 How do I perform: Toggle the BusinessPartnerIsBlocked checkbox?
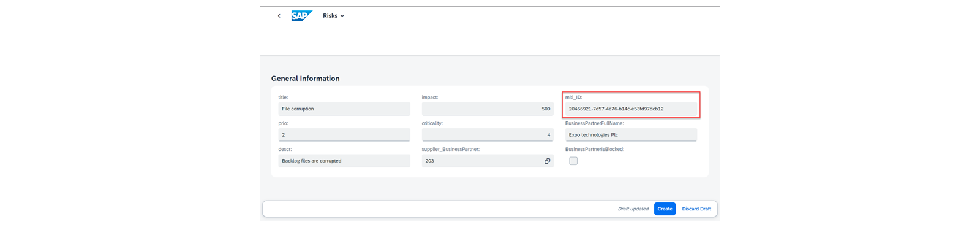tap(573, 161)
